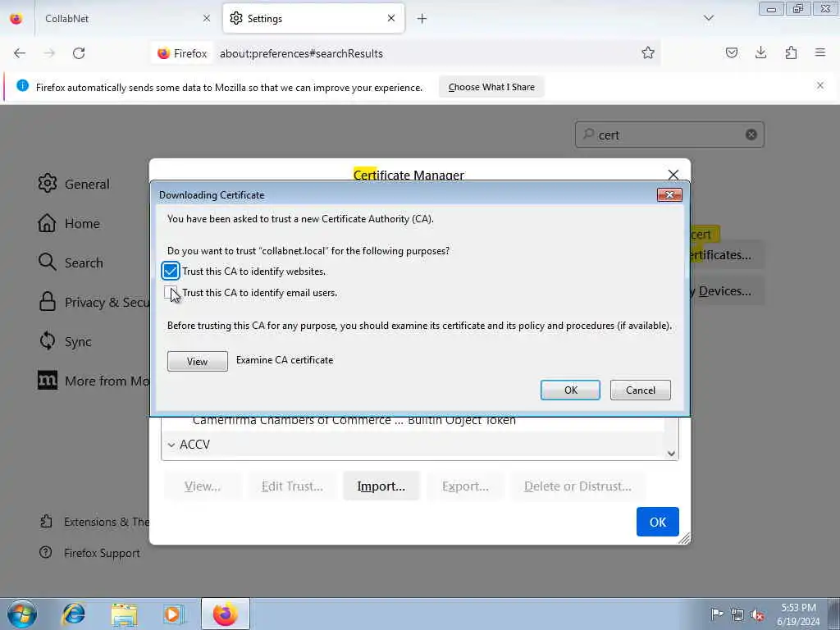The height and width of the screenshot is (630, 840).
Task: Collapse the ACCV certificate group
Action: (171, 445)
